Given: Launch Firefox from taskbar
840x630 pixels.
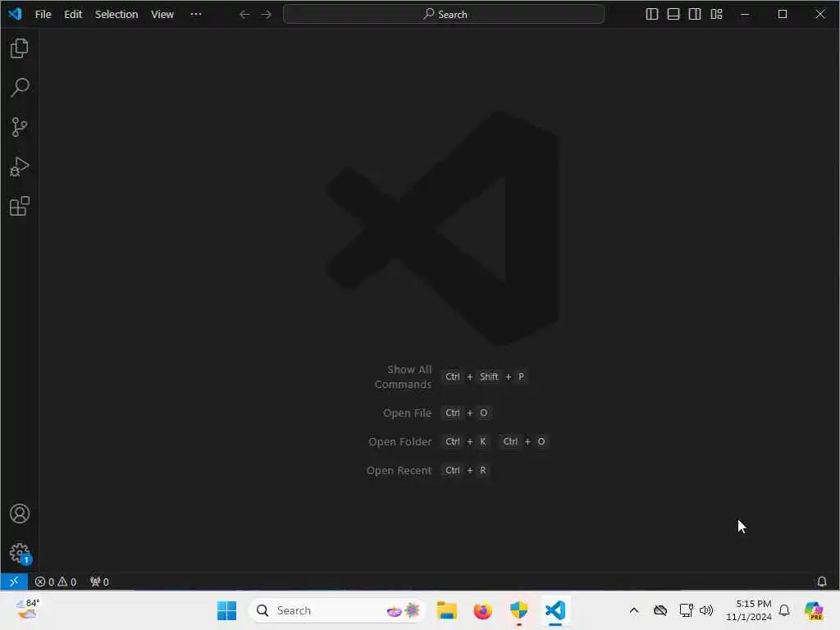Looking at the screenshot, I should click(482, 610).
